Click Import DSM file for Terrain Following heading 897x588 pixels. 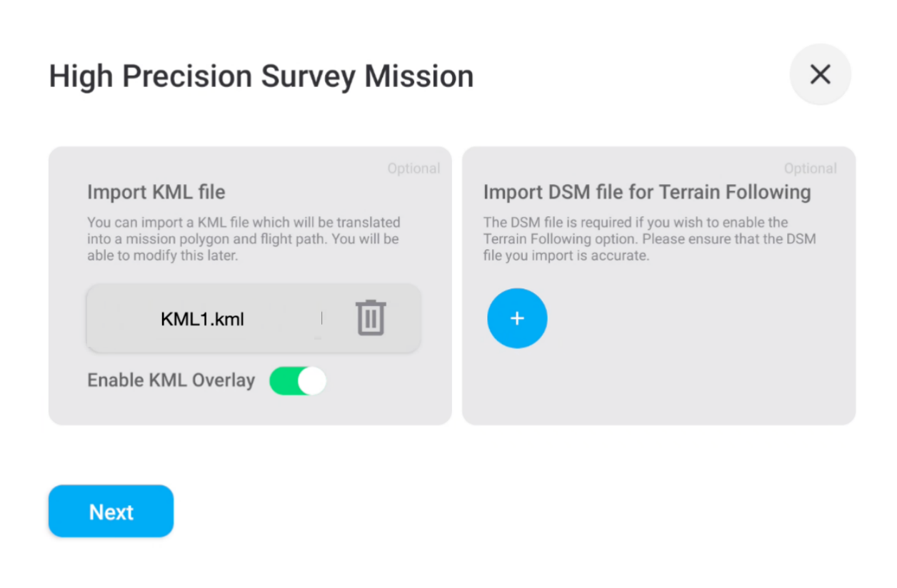click(647, 192)
